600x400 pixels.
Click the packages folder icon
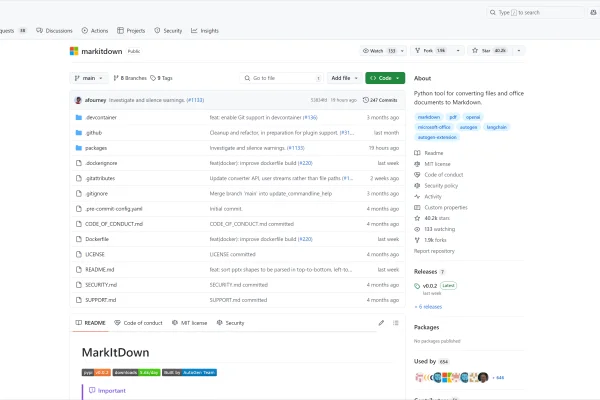[79, 148]
